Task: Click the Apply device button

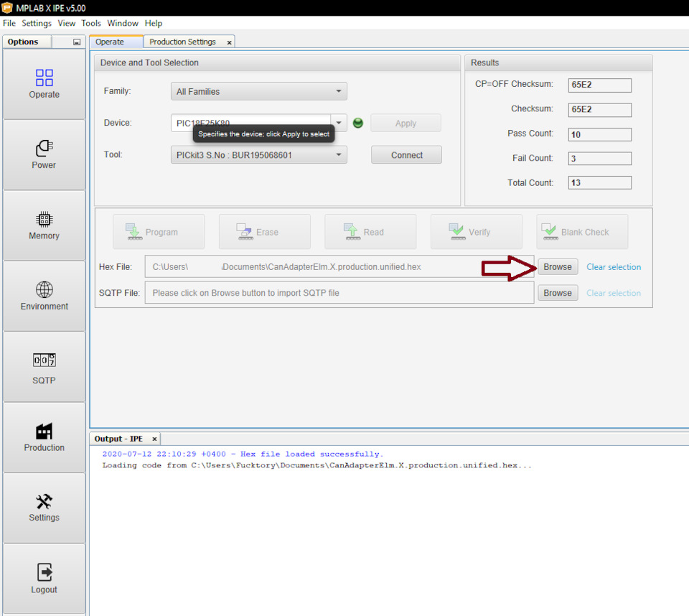Action: [406, 123]
